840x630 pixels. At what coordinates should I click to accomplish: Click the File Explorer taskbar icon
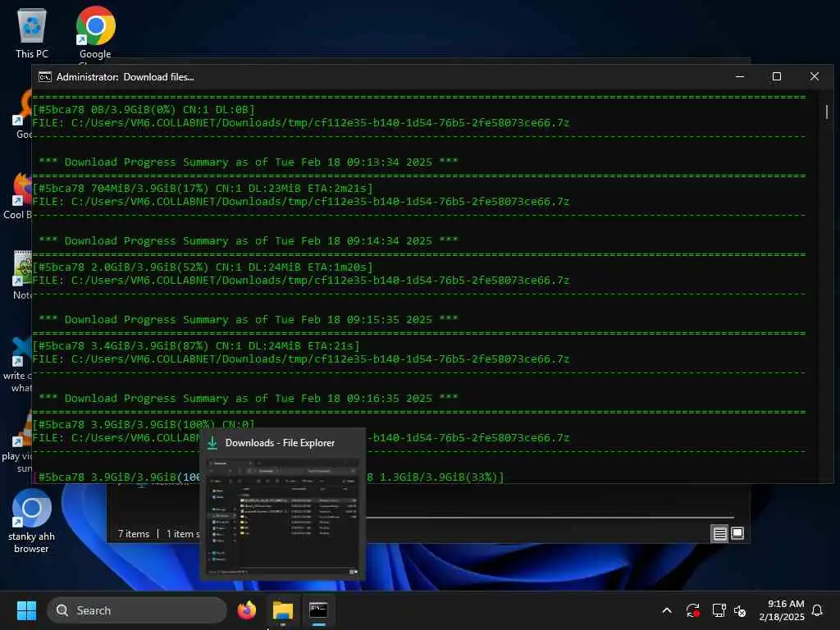click(x=283, y=610)
